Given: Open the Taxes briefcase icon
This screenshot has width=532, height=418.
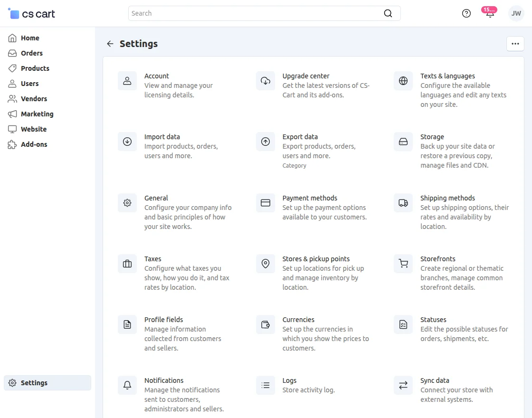Looking at the screenshot, I should [127, 264].
